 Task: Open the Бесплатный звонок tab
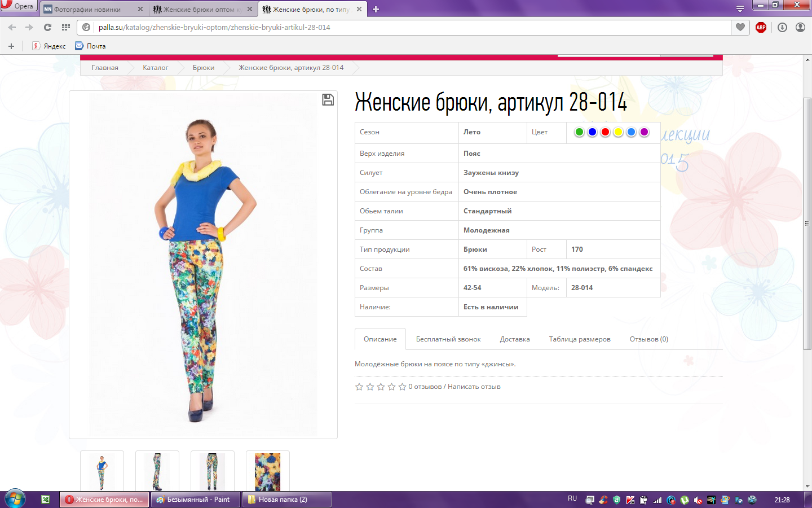pos(448,339)
